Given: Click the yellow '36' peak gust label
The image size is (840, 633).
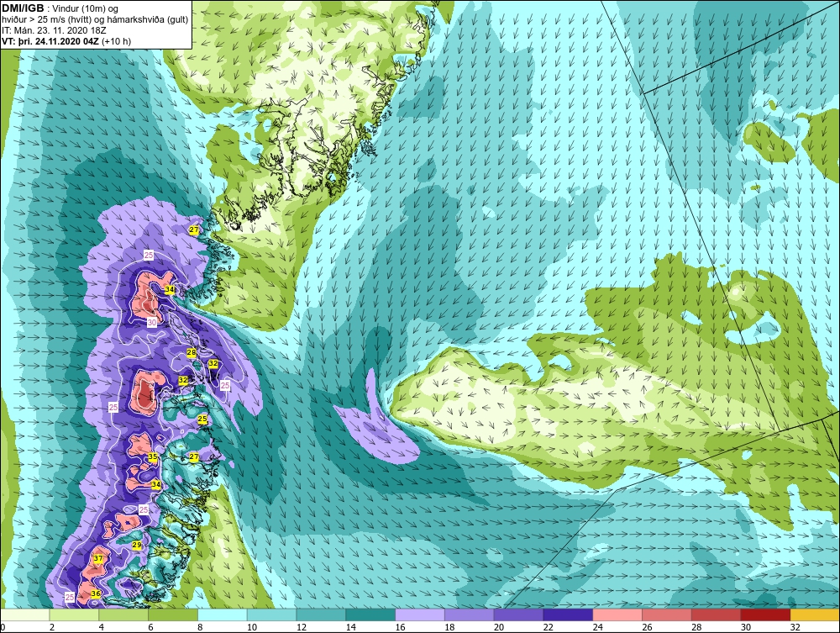Looking at the screenshot, I should tap(96, 593).
